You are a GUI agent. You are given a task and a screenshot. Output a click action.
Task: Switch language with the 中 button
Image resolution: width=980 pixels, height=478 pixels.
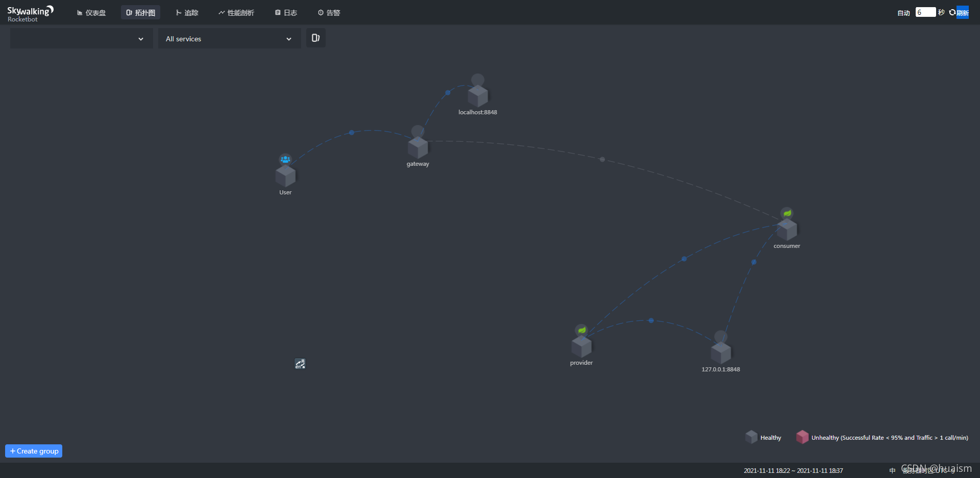[892, 471]
